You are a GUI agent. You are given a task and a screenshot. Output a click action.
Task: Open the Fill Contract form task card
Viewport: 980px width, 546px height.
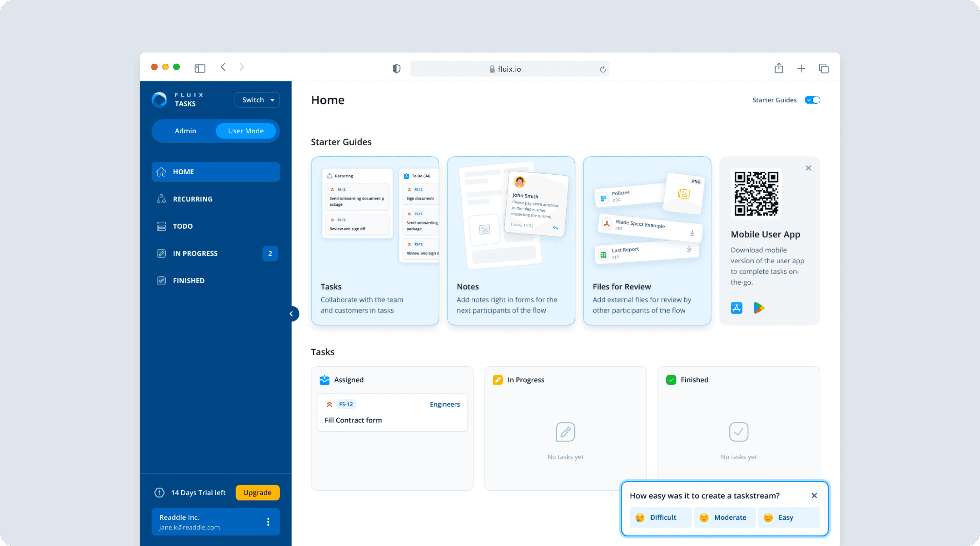tap(392, 413)
